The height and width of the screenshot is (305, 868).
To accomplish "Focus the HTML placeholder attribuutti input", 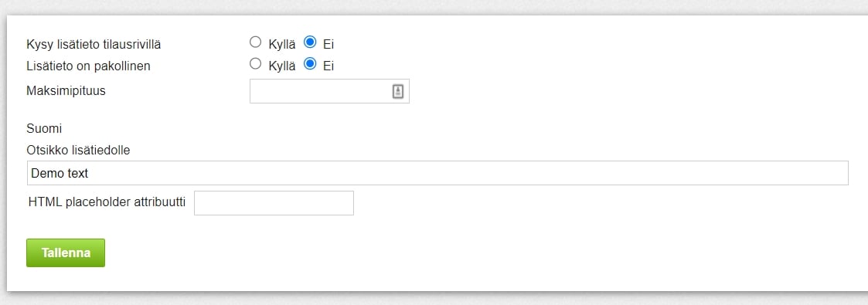I will click(274, 203).
